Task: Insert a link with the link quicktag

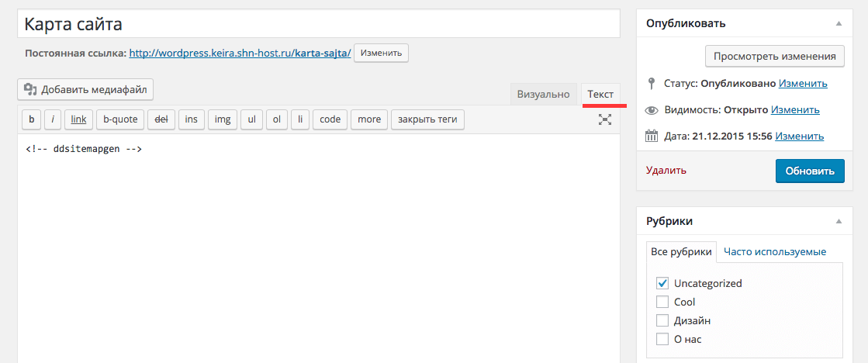Action: [78, 119]
